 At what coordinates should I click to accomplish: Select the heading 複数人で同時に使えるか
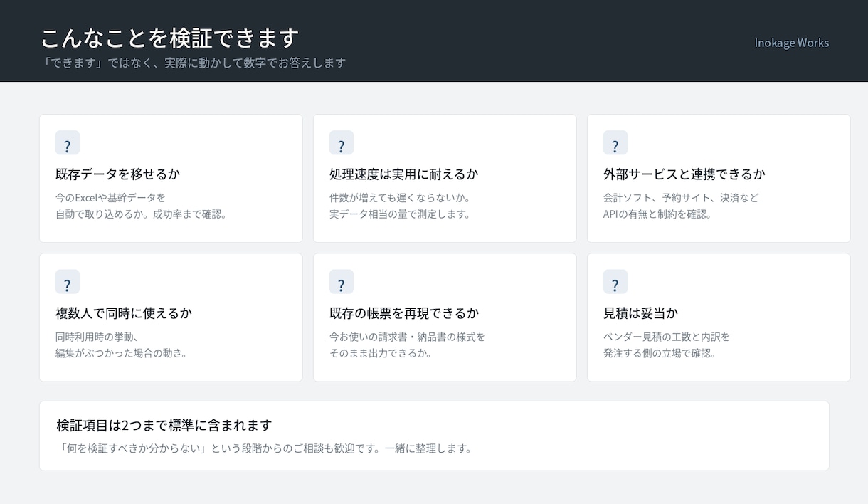[124, 313]
